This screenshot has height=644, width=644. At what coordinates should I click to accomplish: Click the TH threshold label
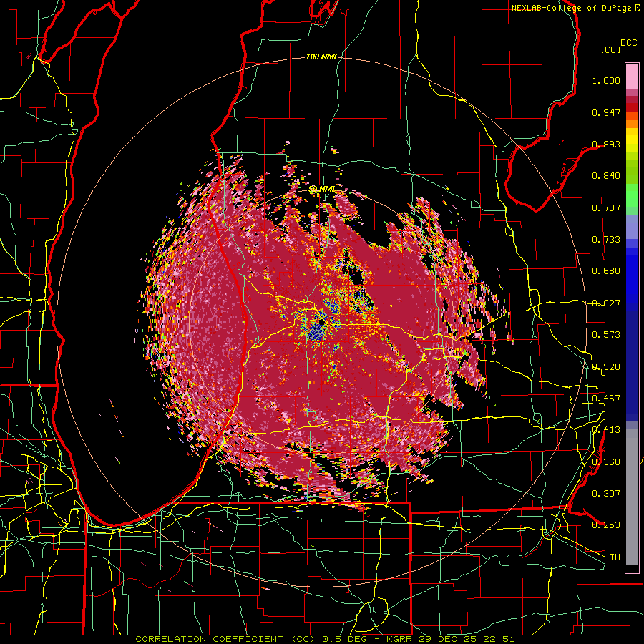pyautogui.click(x=615, y=557)
